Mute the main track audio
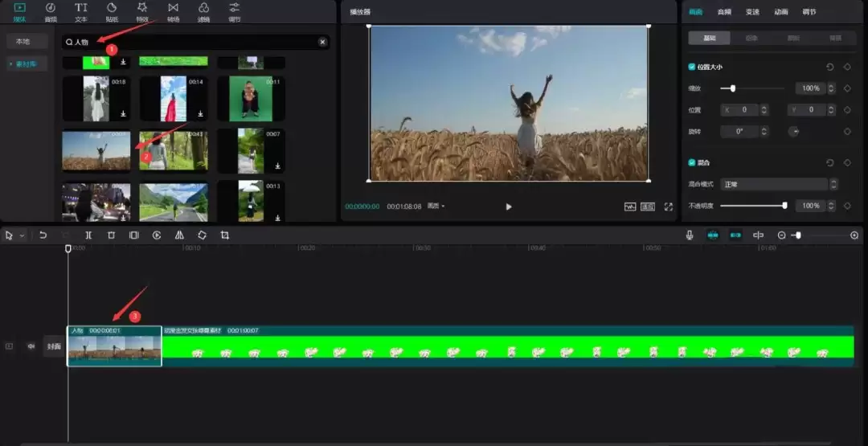 (x=31, y=346)
